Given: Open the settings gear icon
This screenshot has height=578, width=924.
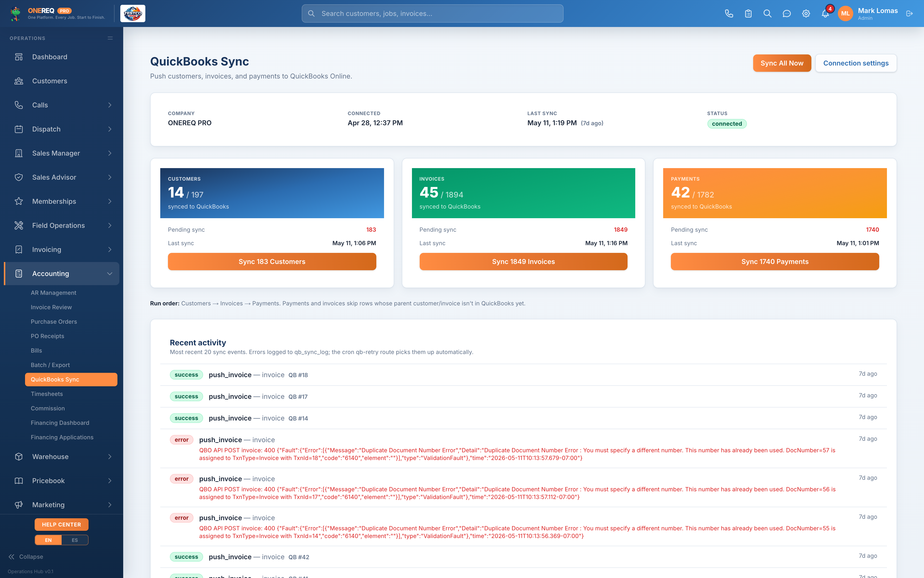Looking at the screenshot, I should pyautogui.click(x=806, y=14).
